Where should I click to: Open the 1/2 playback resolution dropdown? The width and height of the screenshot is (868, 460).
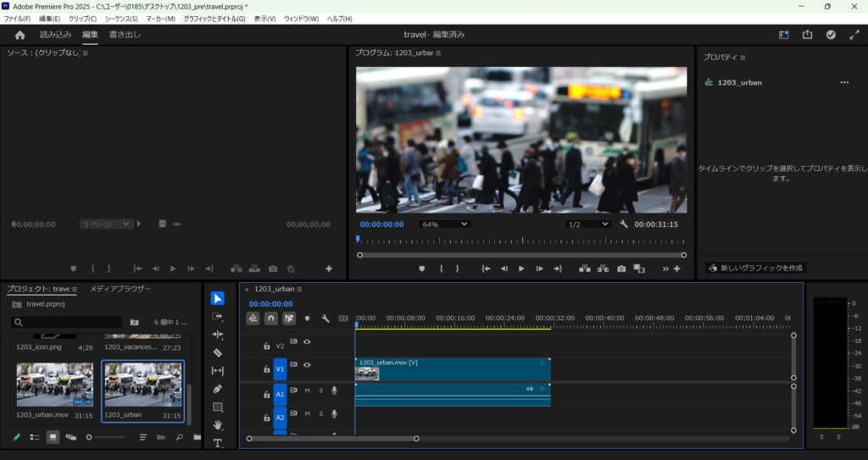coord(587,224)
